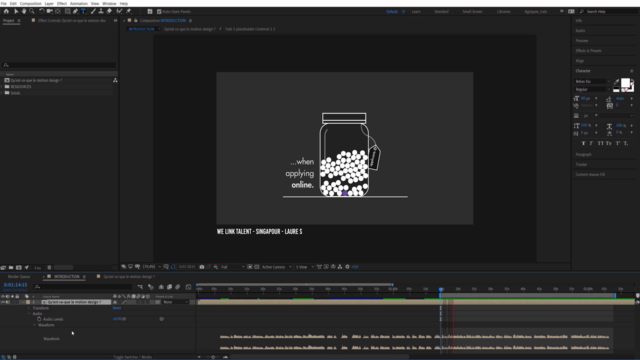Screen dimensions: 640x360
Task: Select the Pan Behind anchor tool
Action: pos(58,11)
